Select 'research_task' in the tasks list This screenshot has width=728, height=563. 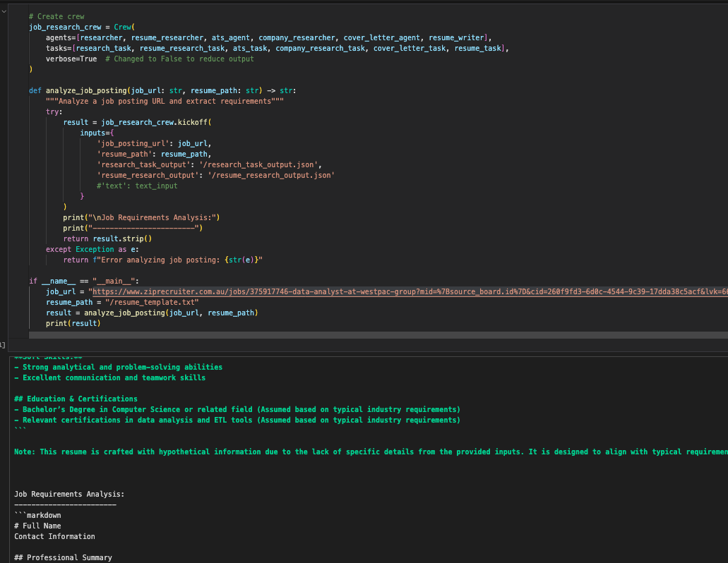[x=104, y=49]
